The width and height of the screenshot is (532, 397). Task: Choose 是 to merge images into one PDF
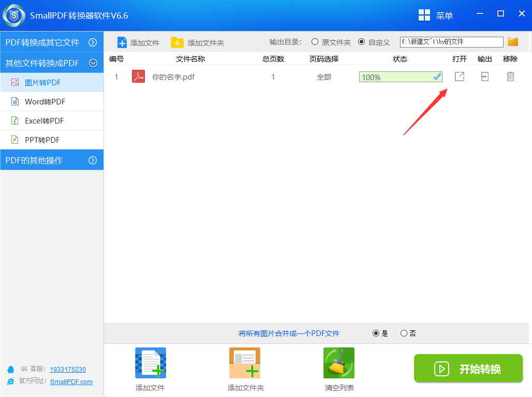(x=376, y=333)
